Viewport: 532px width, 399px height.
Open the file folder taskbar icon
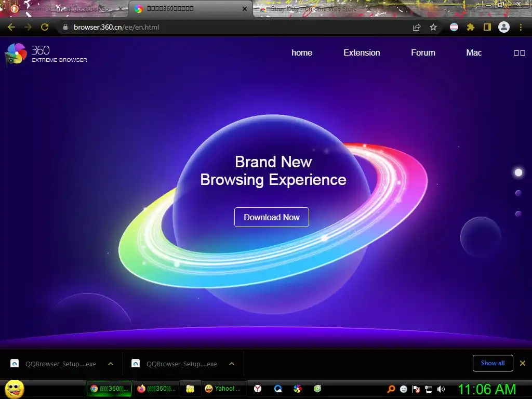[190, 389]
